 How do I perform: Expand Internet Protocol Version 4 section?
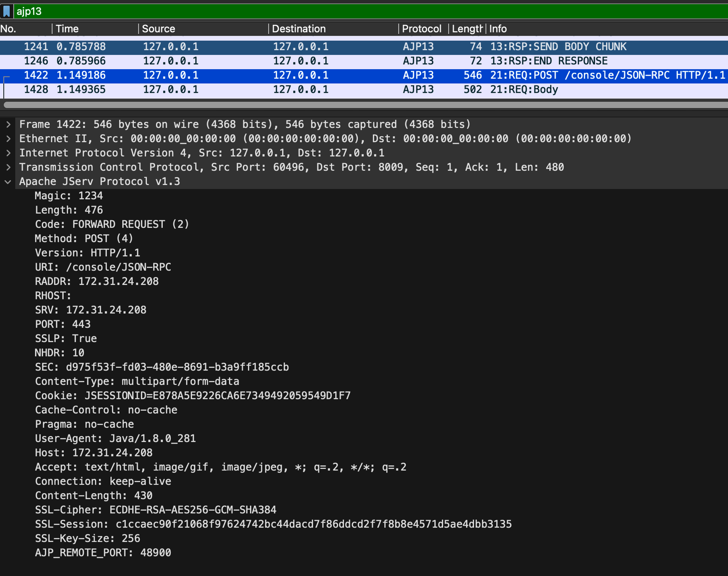(8, 153)
